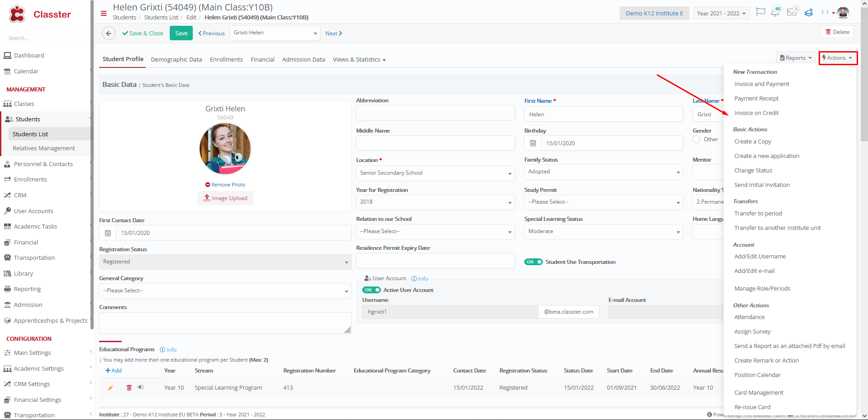Click the Delete button
Viewport: 868px width, 420px height.
click(x=837, y=32)
